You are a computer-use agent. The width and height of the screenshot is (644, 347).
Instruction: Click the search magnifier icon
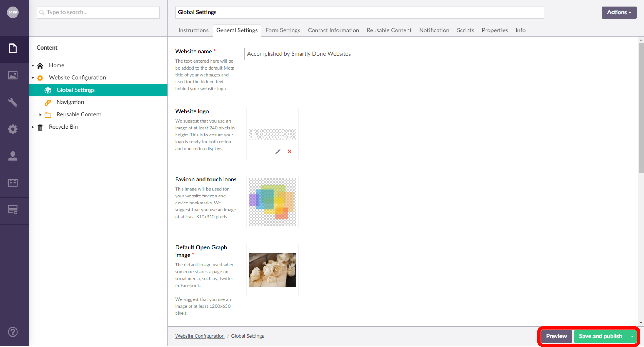point(42,12)
